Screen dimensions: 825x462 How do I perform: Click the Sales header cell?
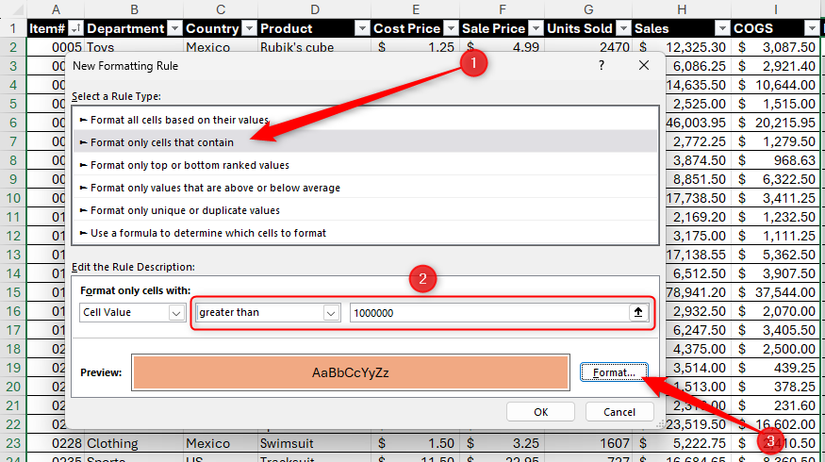coord(681,28)
